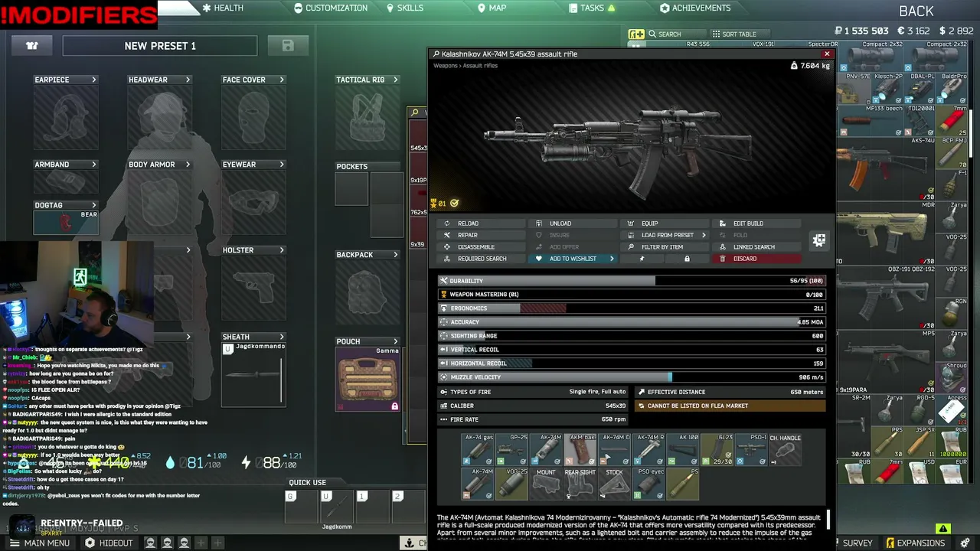Select the PS cartridge in chamber slot
Viewport: 980px width, 551px height.
point(683,484)
